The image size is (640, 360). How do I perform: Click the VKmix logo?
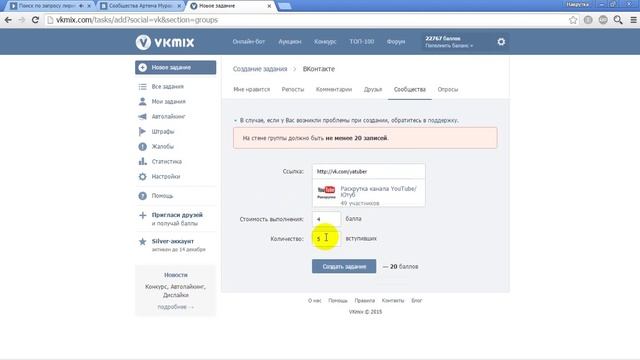[x=165, y=42]
